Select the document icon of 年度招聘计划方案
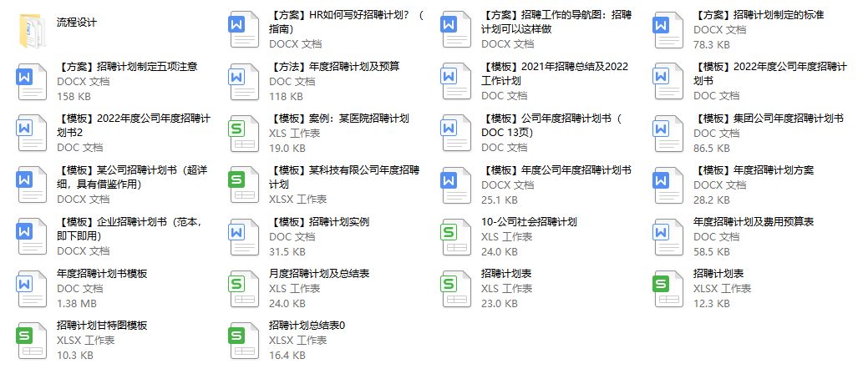The width and height of the screenshot is (868, 374). click(x=668, y=185)
